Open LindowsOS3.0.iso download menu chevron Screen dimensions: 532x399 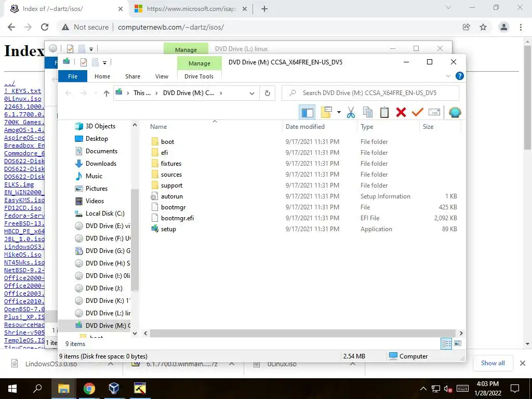111,364
